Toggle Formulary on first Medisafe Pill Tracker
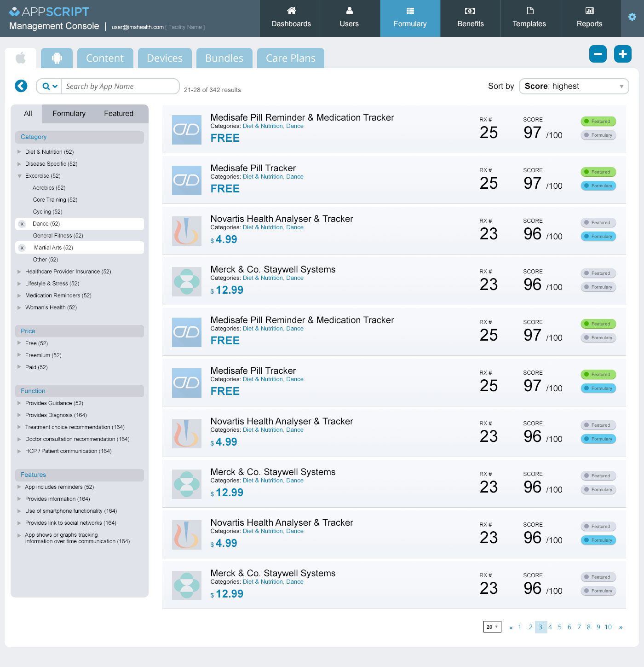This screenshot has width=644, height=667. coord(598,186)
